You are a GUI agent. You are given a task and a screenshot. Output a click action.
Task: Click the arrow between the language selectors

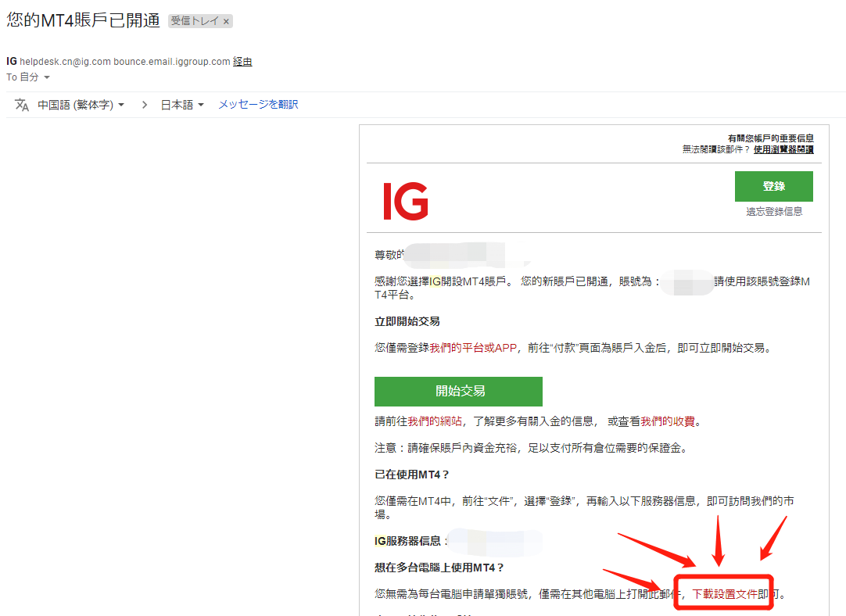[x=144, y=105]
